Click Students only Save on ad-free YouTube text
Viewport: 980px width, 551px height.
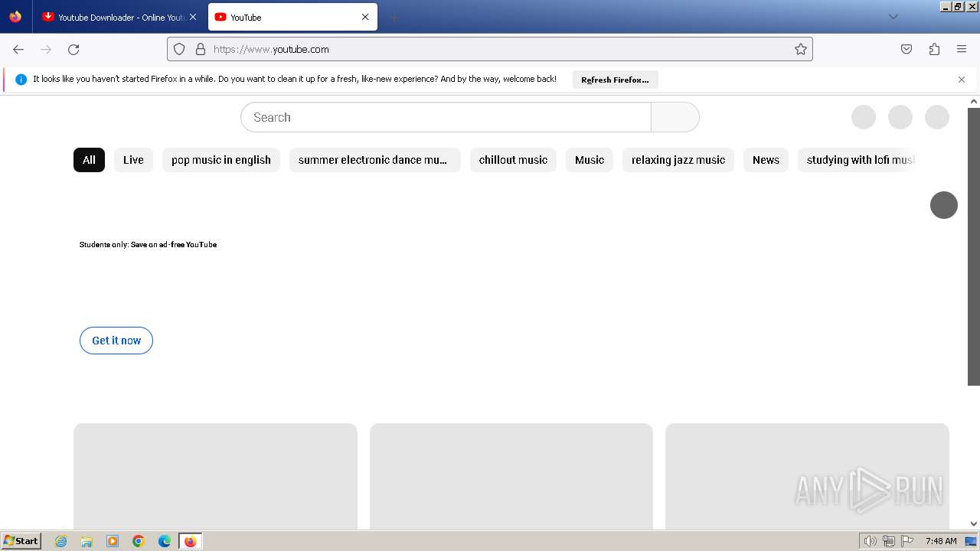(x=148, y=244)
